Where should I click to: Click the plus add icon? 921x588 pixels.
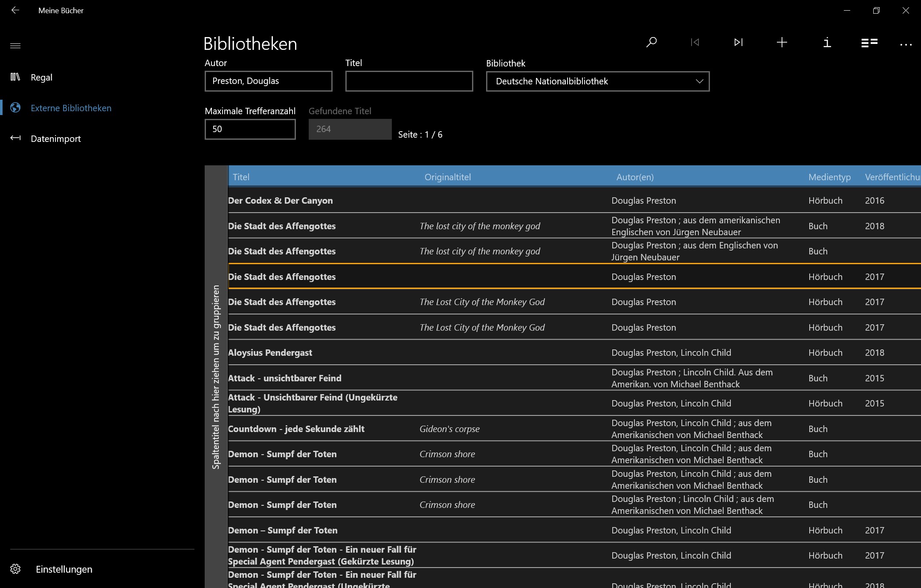coord(782,42)
